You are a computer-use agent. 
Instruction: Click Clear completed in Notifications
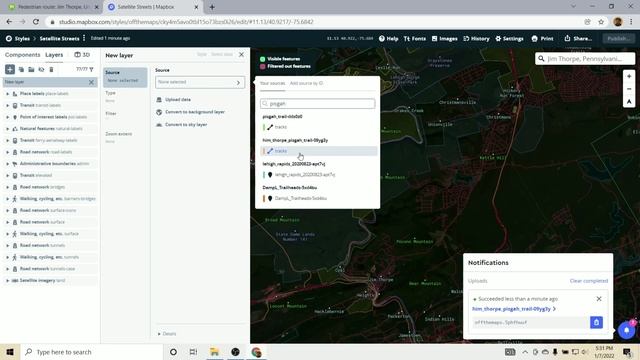click(x=589, y=281)
